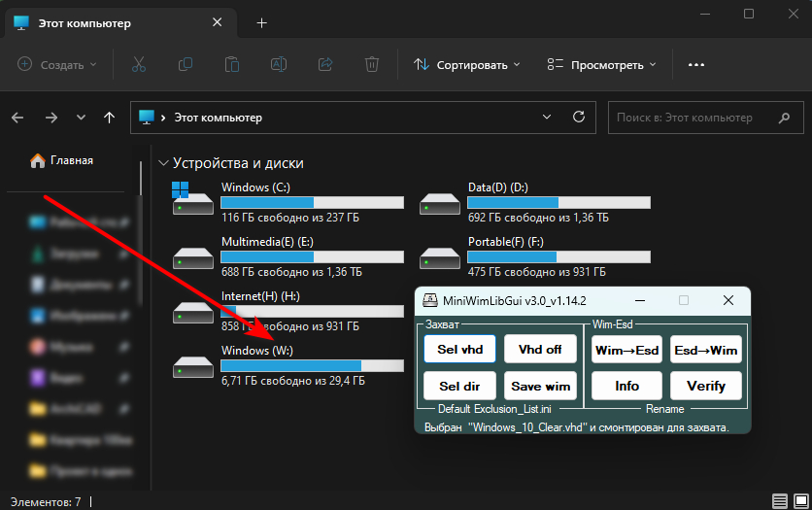This screenshot has height=510, width=812.
Task: Open a new tab with the plus button
Action: (x=262, y=22)
